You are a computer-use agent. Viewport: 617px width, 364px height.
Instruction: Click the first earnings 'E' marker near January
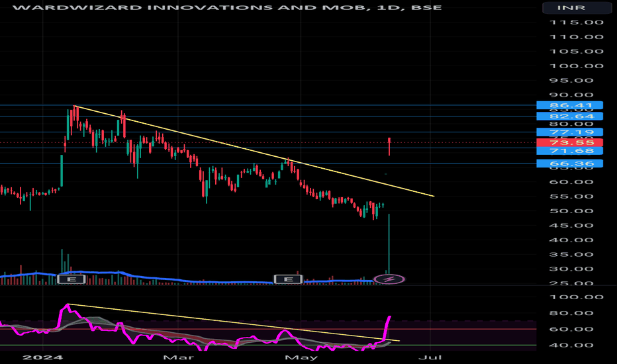click(71, 279)
